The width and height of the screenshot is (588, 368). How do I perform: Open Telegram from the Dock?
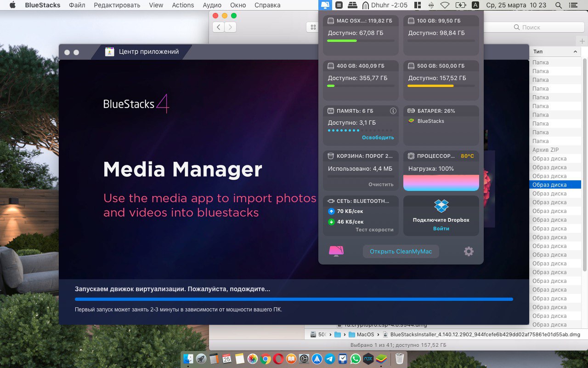329,359
